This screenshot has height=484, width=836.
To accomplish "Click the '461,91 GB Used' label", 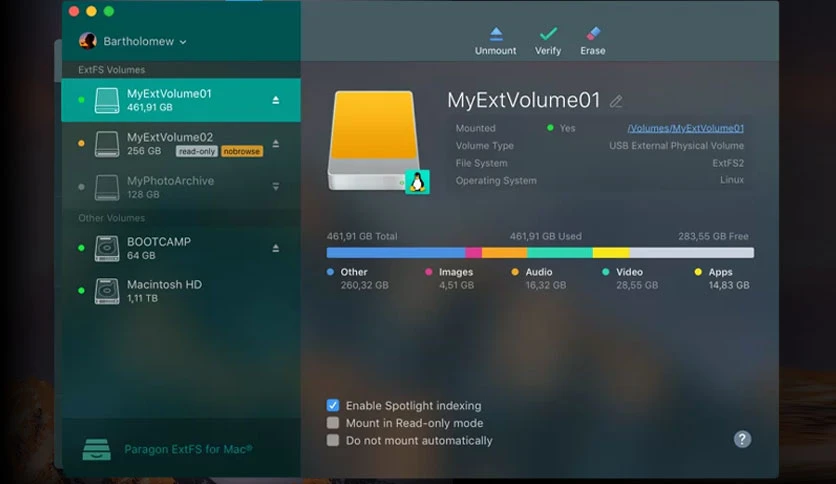I will point(545,236).
